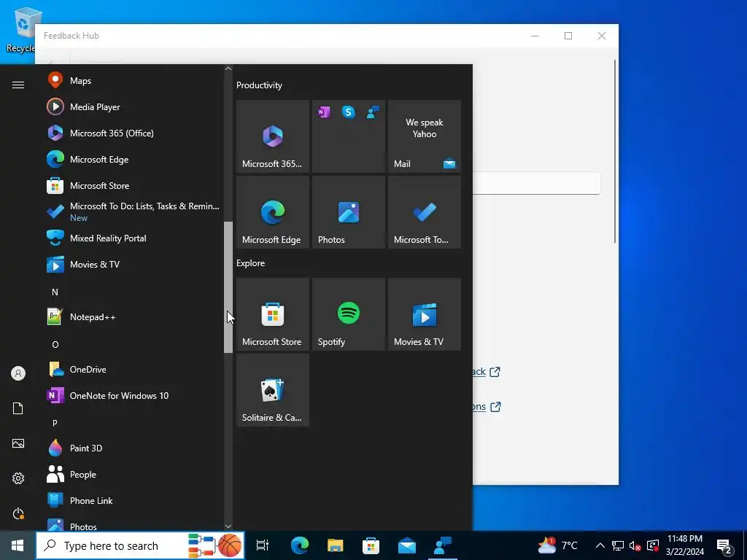Click the Microsoft 365 tile under Productivity
Image resolution: width=747 pixels, height=560 pixels.
pos(273,136)
